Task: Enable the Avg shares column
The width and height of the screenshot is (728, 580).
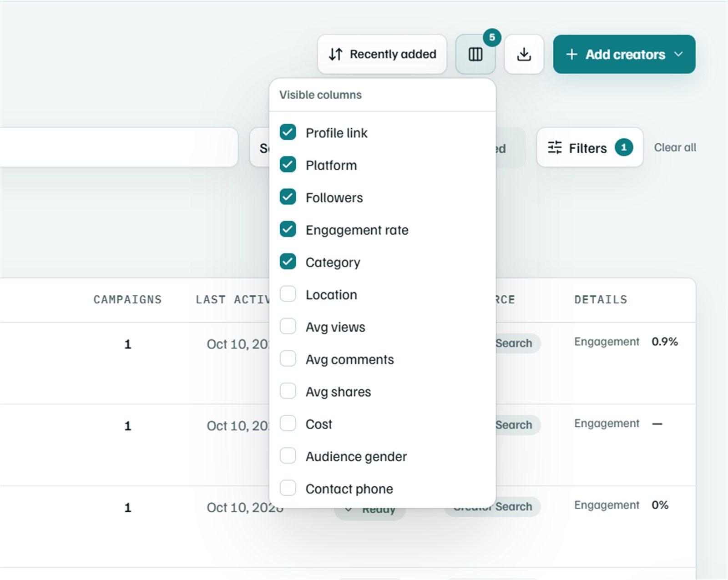Action: [288, 391]
